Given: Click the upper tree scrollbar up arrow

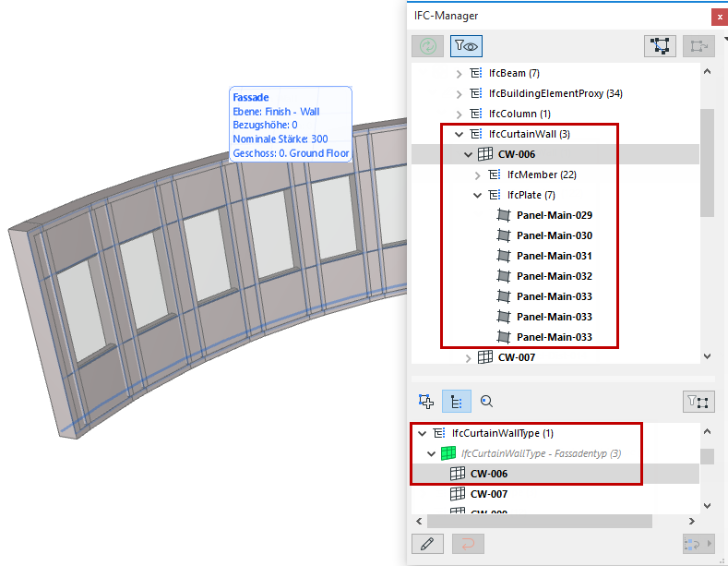Looking at the screenshot, I should point(707,72).
